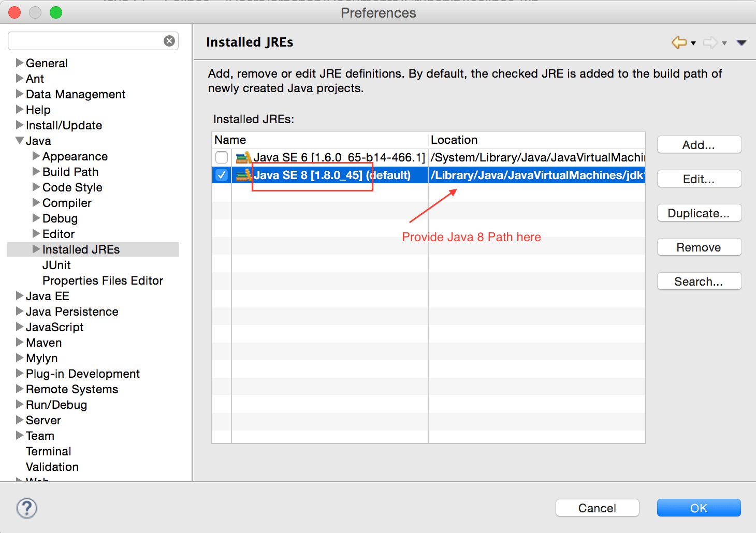
Task: Select Properties Files Editor in sidebar
Action: (x=103, y=280)
